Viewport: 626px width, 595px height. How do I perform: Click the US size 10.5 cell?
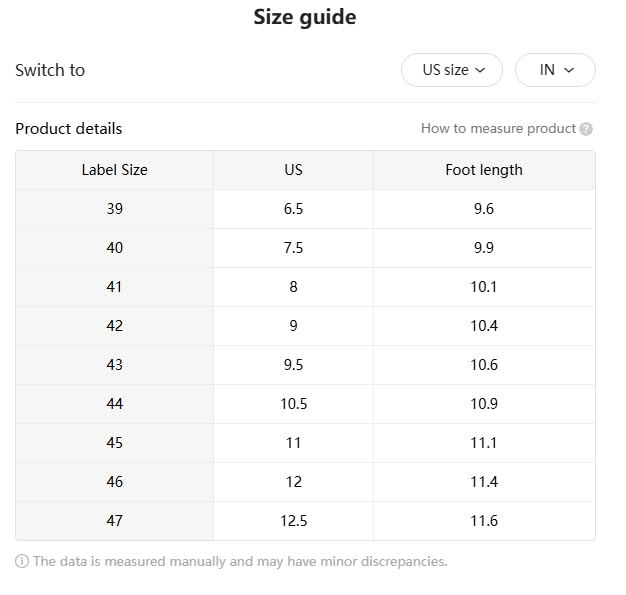293,404
